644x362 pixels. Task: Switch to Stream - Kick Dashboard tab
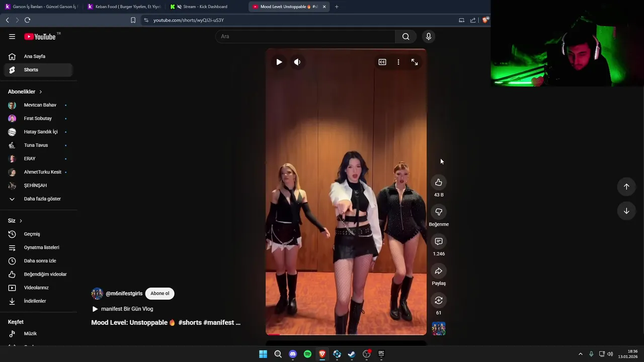(206, 7)
